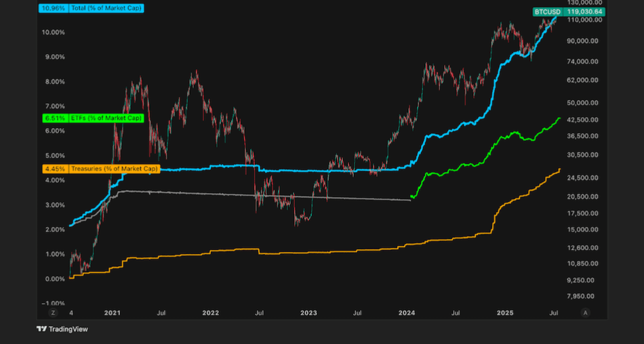Select the ETFs (% of Market Cap) label
Image resolution: width=644 pixels, height=344 pixels.
point(106,119)
